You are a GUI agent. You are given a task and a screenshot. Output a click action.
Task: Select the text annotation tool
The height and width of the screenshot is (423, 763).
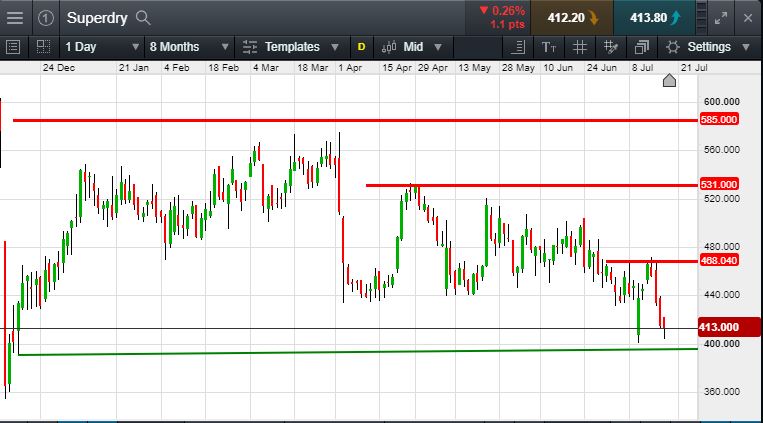pos(548,47)
